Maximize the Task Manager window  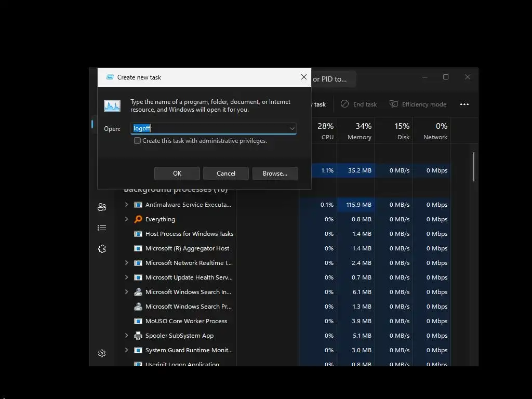pyautogui.click(x=446, y=77)
